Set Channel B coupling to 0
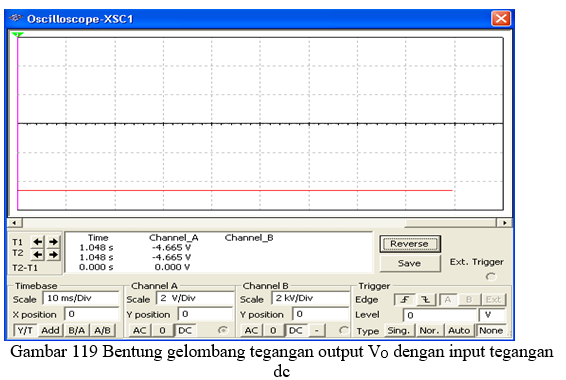The width and height of the screenshot is (566, 380). 273,330
